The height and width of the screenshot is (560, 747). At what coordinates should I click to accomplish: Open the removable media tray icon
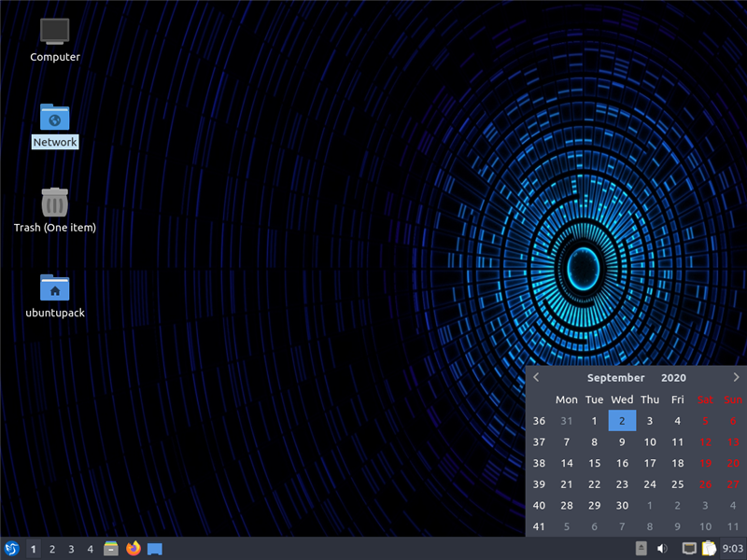(x=641, y=549)
